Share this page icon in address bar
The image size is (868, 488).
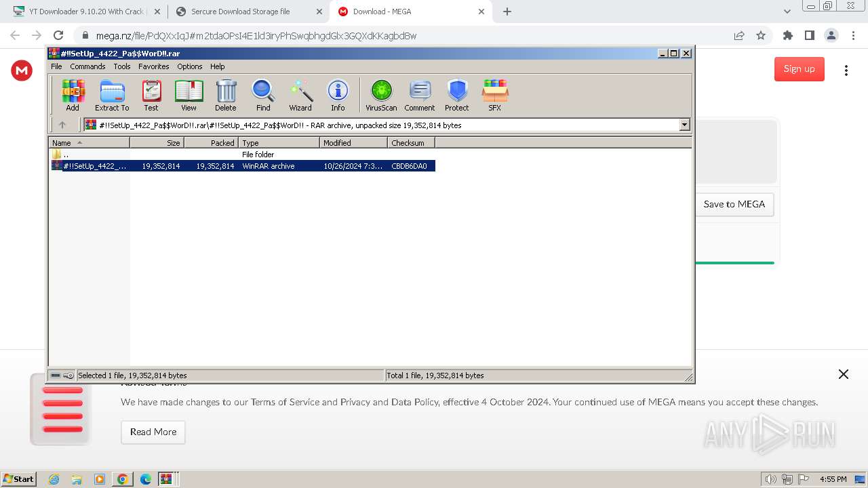click(x=739, y=35)
